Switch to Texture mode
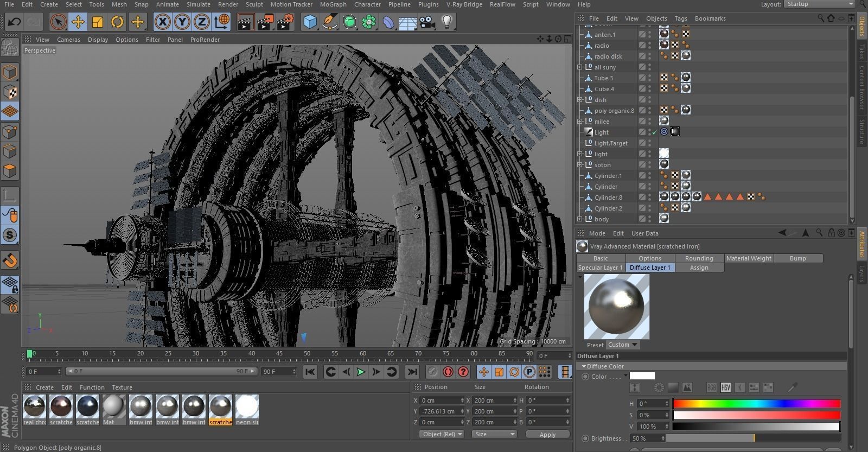This screenshot has height=452, width=868. coord(10,92)
